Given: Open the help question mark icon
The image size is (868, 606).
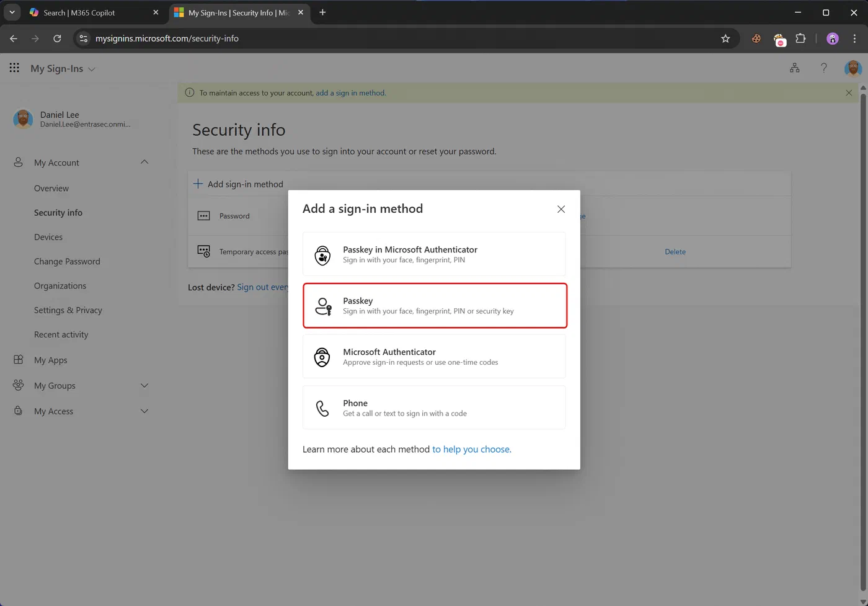Looking at the screenshot, I should 823,68.
